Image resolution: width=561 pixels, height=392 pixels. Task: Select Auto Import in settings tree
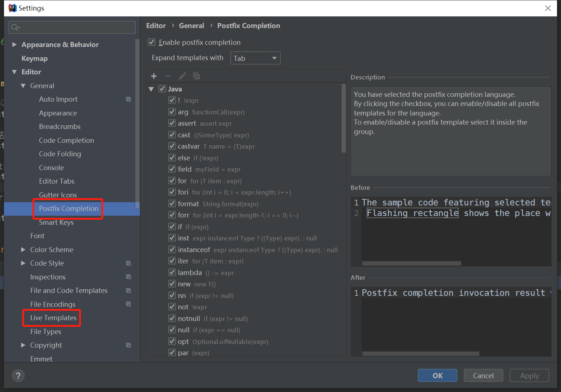pyautogui.click(x=58, y=99)
